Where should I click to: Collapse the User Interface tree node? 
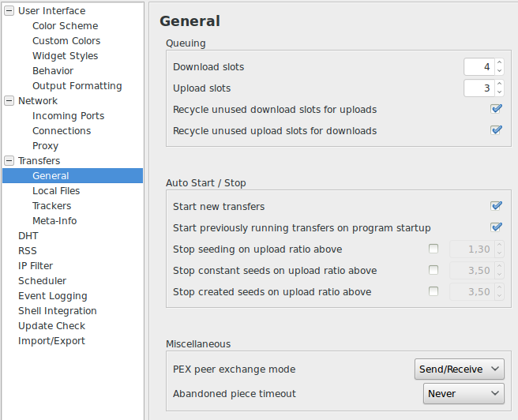point(9,11)
